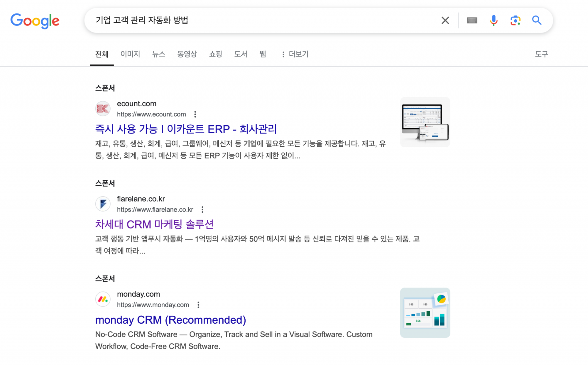This screenshot has height=365, width=588.
Task: Click the https://www.ecount.com URL
Action: coord(151,114)
